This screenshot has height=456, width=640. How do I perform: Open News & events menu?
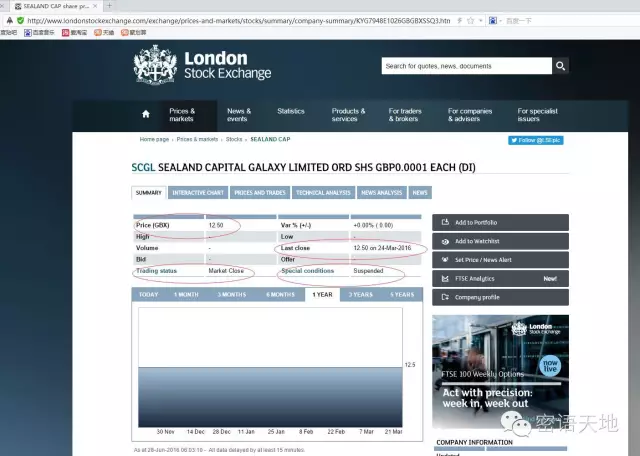[x=239, y=115]
